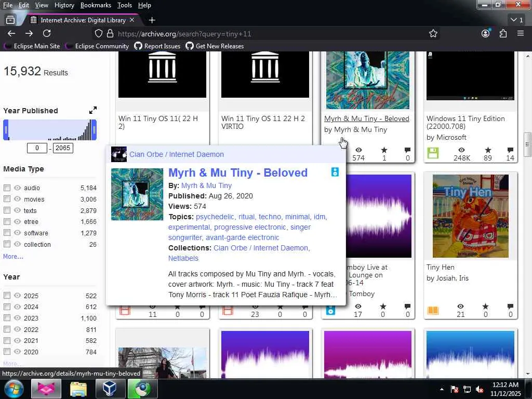532x399 pixels.
Task: Click the browser reload button
Action: [47, 33]
